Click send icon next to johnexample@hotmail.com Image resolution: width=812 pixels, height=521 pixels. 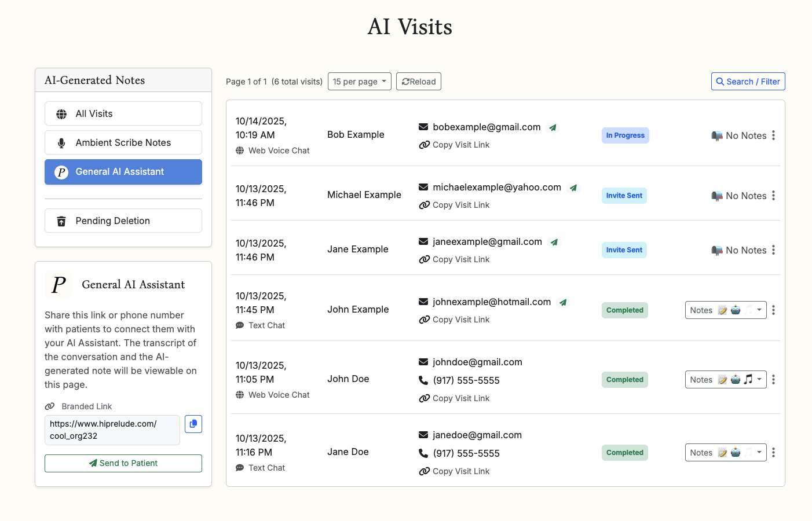click(x=563, y=302)
